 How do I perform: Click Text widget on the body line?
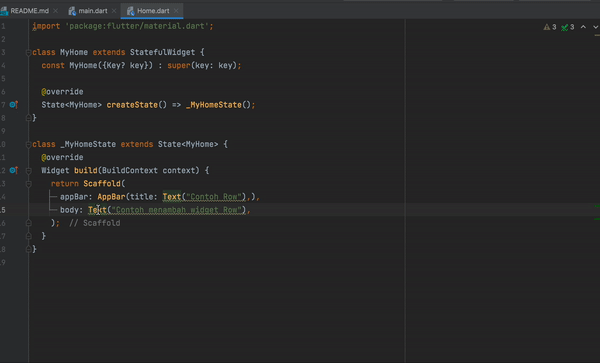pyautogui.click(x=97, y=210)
